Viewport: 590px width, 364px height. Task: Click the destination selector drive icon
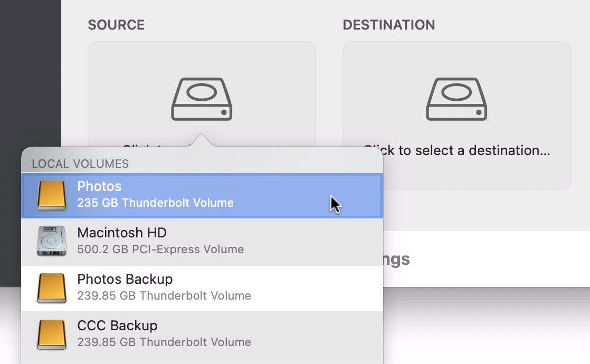[x=456, y=99]
